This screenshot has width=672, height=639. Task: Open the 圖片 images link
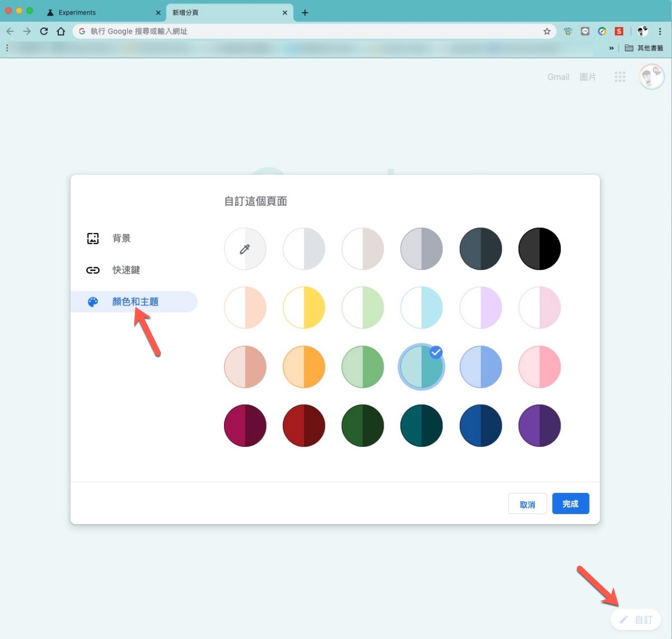pos(587,77)
